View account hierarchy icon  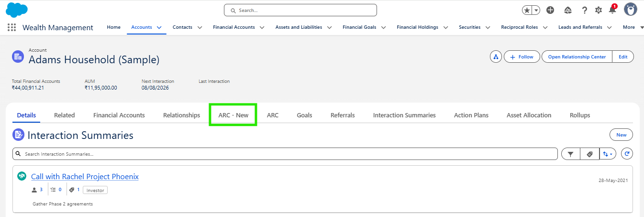pyautogui.click(x=496, y=57)
